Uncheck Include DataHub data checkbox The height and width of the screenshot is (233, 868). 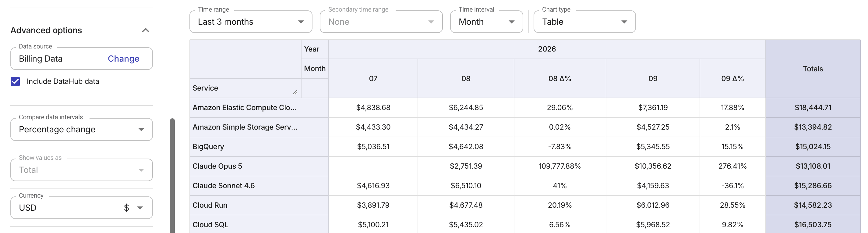(15, 81)
